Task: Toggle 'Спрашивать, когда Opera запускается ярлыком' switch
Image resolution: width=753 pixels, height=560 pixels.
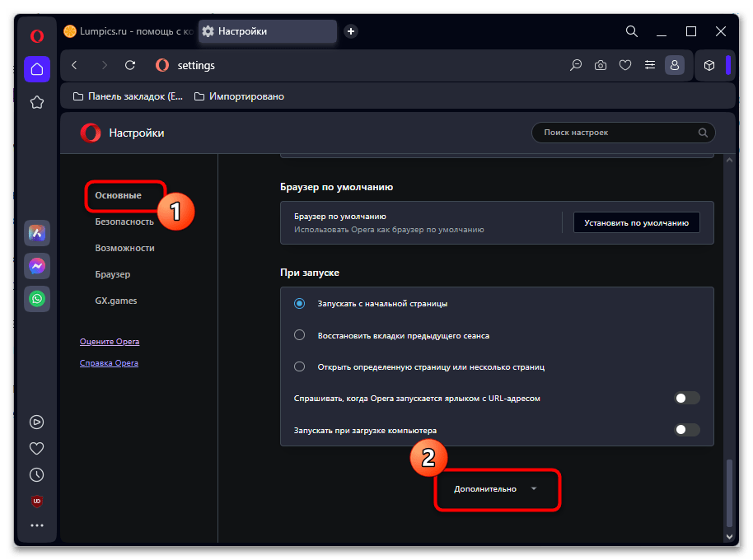Action: (x=687, y=398)
